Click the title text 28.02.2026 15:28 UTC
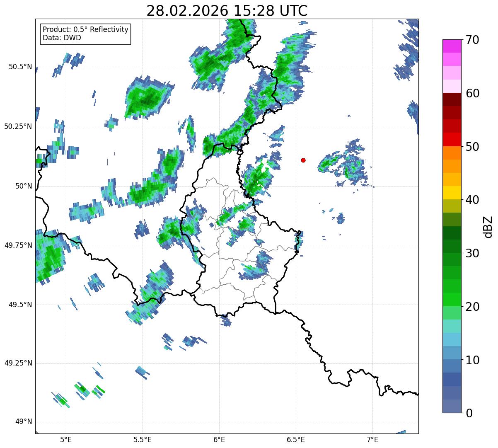The width and height of the screenshot is (498, 448). click(227, 11)
